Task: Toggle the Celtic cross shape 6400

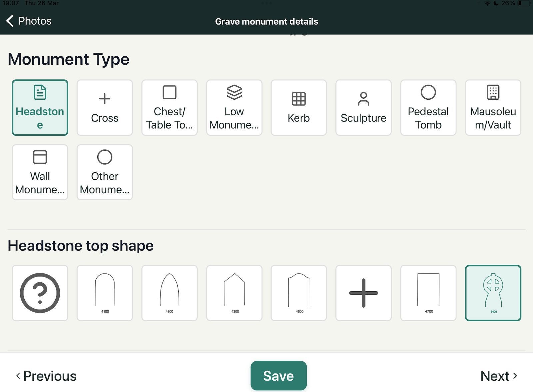Action: [x=493, y=293]
